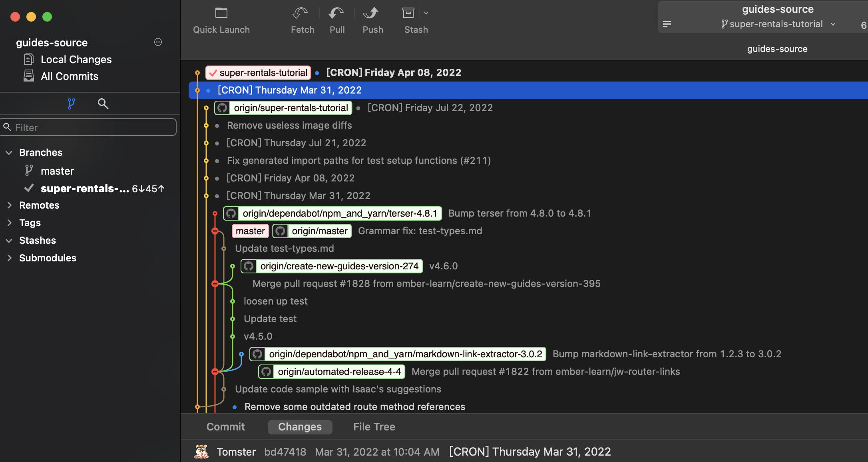Screen dimensions: 868x462
Task: Check out the master branch
Action: tap(57, 171)
